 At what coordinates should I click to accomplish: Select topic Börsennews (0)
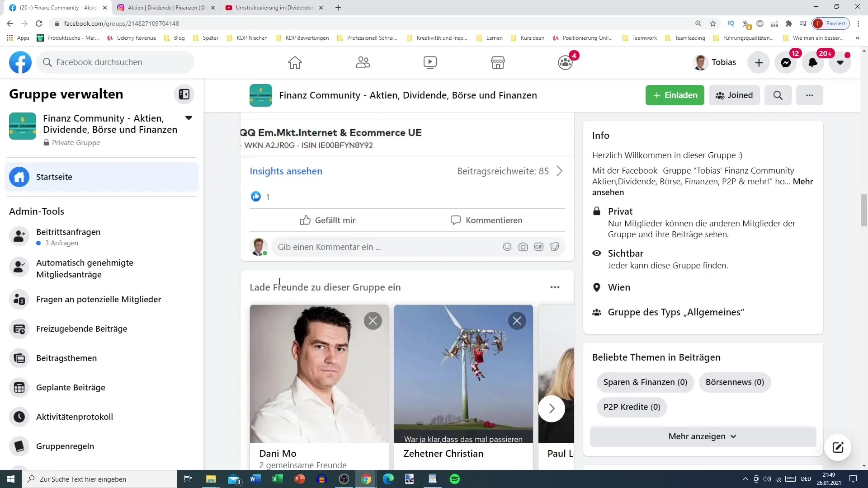click(x=735, y=382)
